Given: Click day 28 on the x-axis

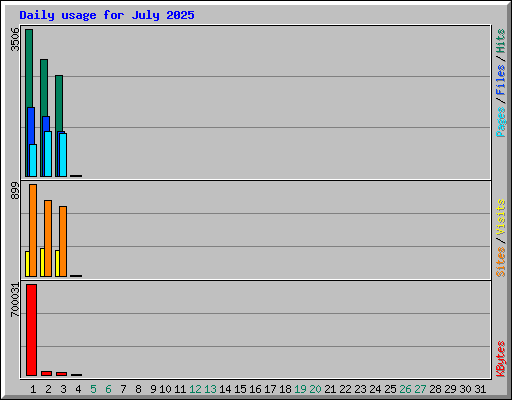Looking at the screenshot, I should click(x=435, y=389).
